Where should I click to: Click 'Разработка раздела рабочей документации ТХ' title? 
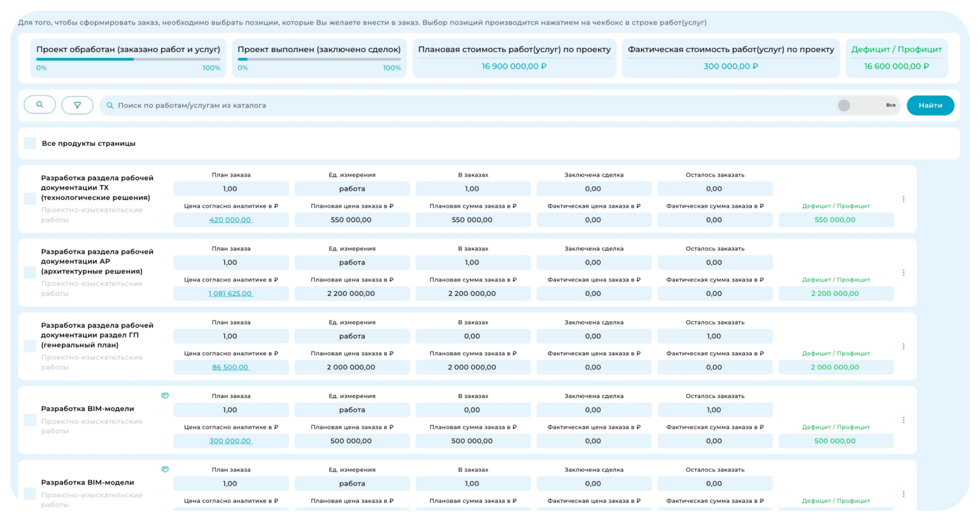pyautogui.click(x=97, y=187)
